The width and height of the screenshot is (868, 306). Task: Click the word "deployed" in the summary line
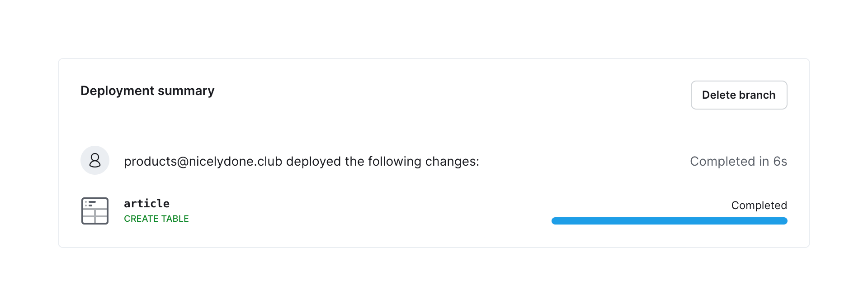pos(314,162)
